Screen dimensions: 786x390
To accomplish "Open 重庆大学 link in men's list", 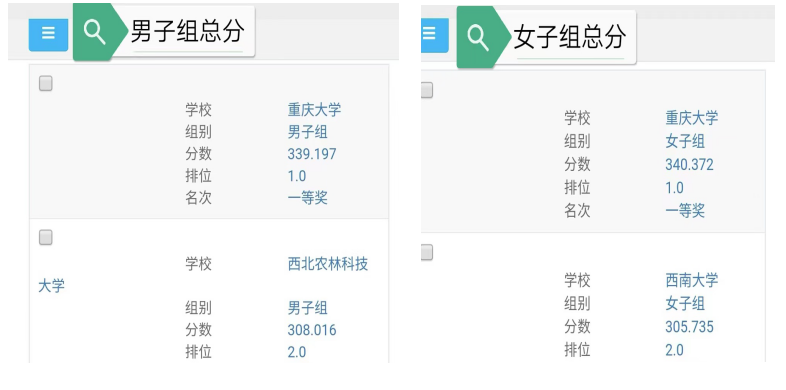I will tap(314, 110).
